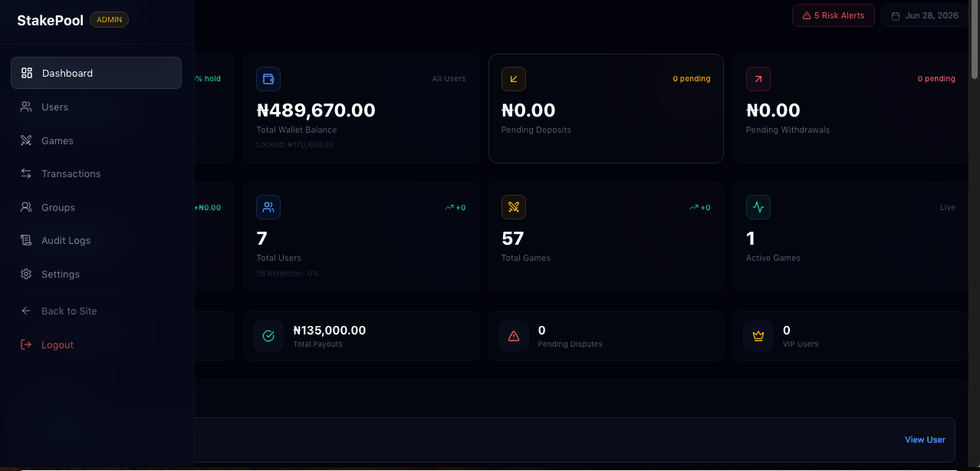Open the 5 Risk Alerts button
980x471 pixels.
[x=834, y=15]
